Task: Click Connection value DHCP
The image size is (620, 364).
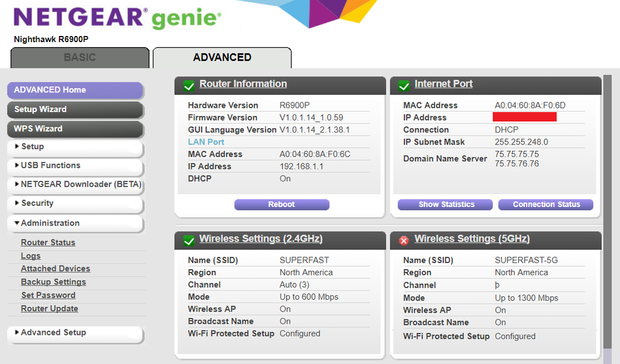Action: (506, 130)
